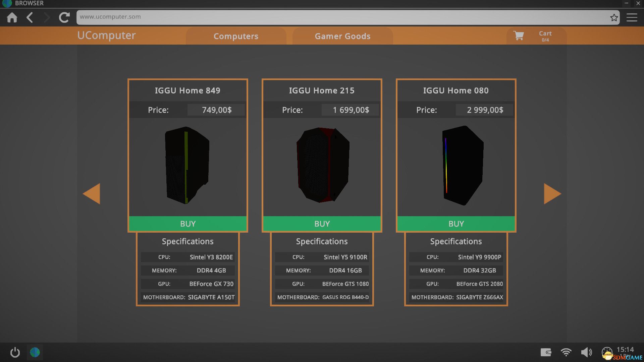Reload the page with the refresh icon
This screenshot has height=362, width=644.
point(64,17)
